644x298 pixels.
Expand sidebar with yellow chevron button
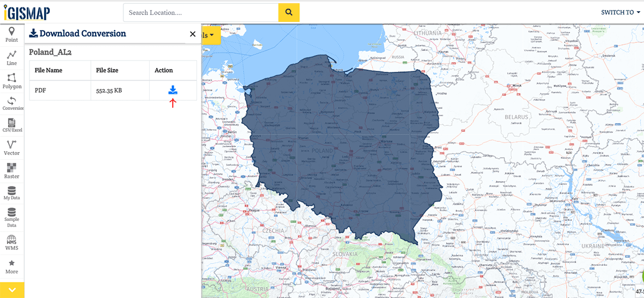click(x=12, y=290)
